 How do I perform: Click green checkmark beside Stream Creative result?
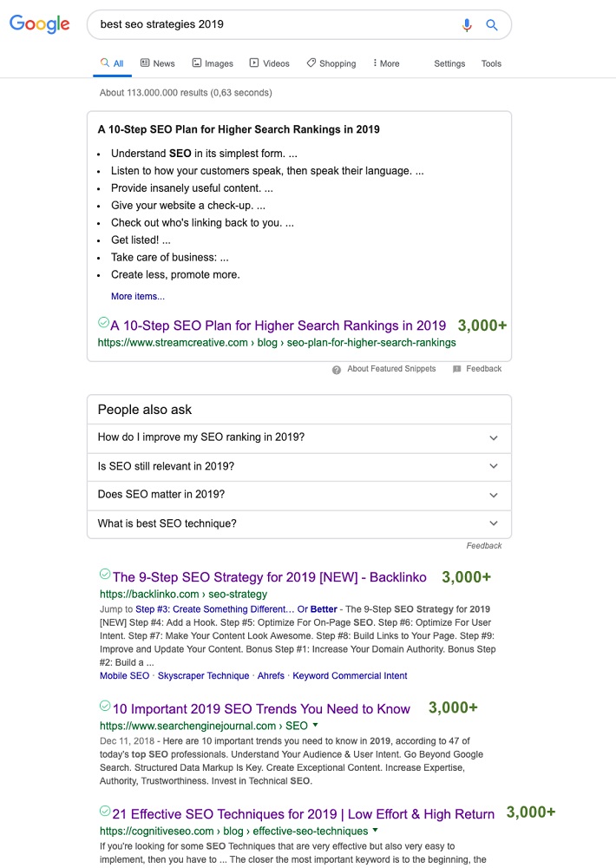click(x=104, y=322)
